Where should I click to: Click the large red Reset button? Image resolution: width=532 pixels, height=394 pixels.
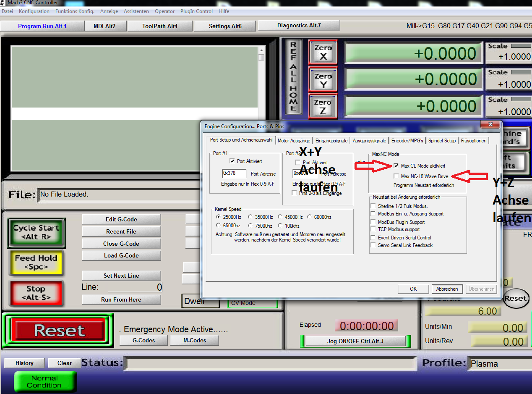tap(59, 330)
